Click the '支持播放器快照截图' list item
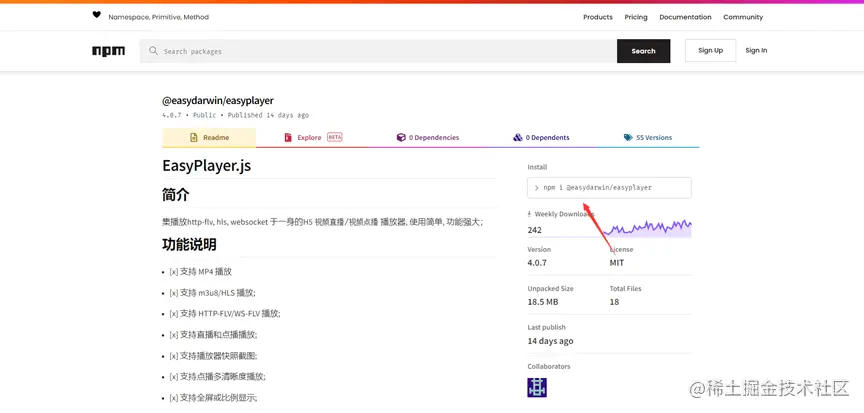The image size is (864, 413). pos(213,356)
